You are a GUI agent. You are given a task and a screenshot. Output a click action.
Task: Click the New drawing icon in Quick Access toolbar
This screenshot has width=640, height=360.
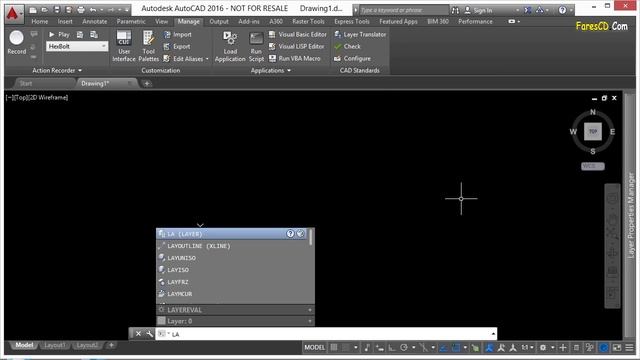(33, 10)
